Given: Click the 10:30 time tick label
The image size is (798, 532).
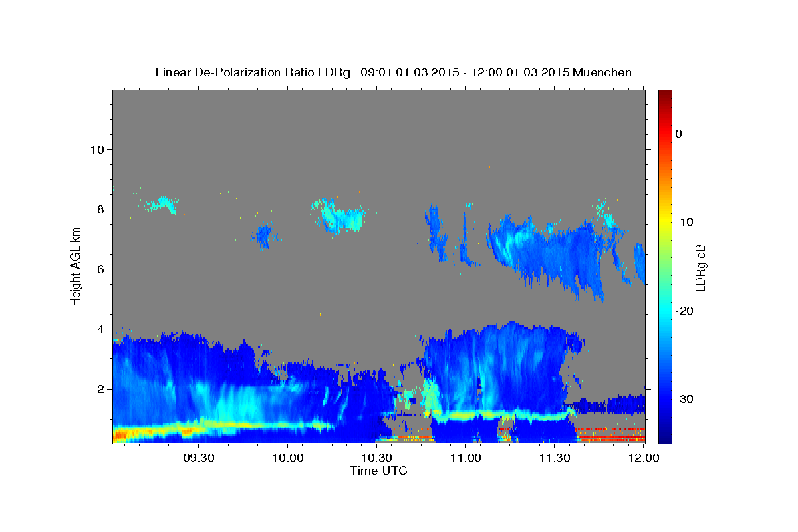Looking at the screenshot, I should (x=376, y=458).
